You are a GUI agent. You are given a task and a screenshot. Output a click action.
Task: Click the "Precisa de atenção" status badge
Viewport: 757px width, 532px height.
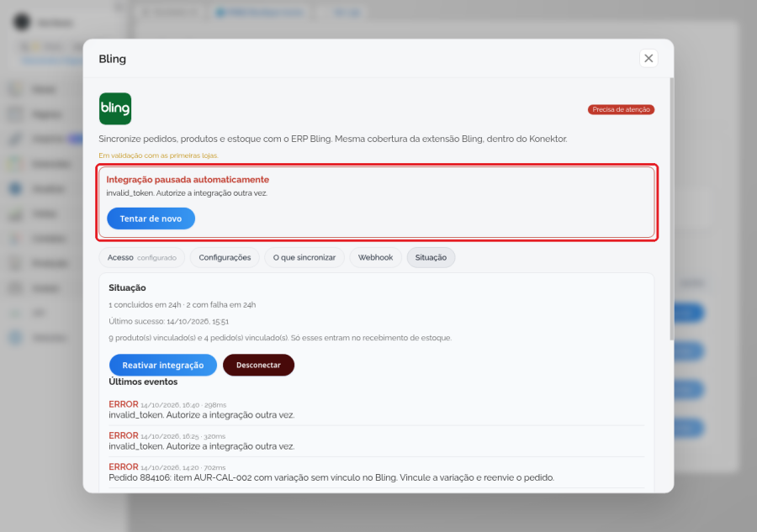[x=621, y=109]
